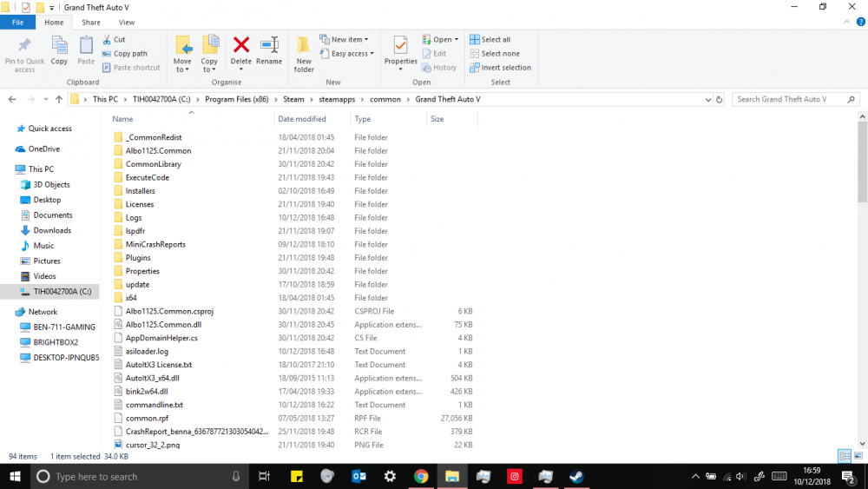Viewport: 868px width, 489px height.
Task: Select the MiniCrashReports folder
Action: point(155,244)
